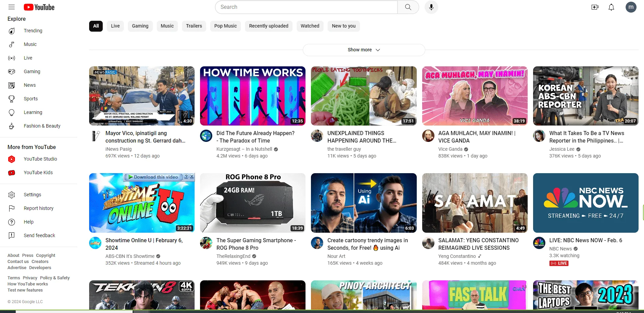Open the How YouTube works link
This screenshot has width=644, height=313.
click(x=28, y=284)
